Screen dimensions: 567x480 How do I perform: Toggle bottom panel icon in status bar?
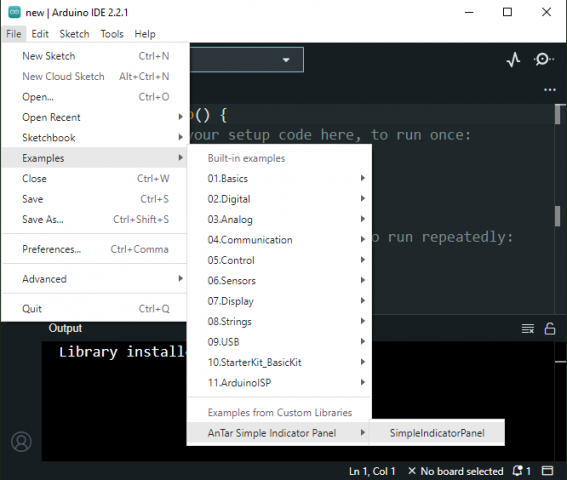coord(547,471)
